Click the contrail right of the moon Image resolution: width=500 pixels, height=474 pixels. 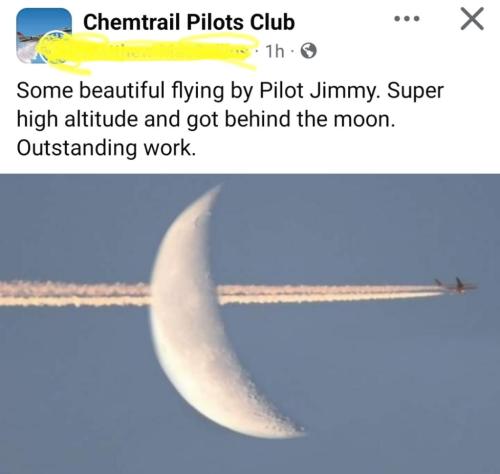[328, 294]
